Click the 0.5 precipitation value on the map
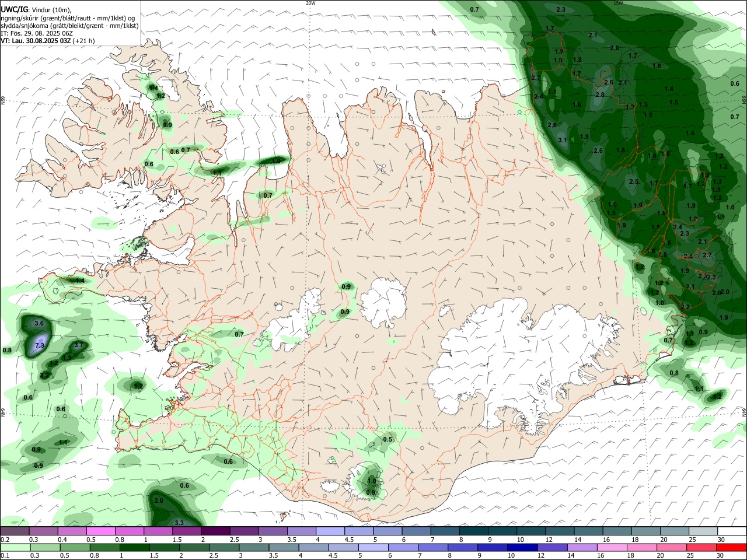The image size is (747, 560). coord(388,439)
